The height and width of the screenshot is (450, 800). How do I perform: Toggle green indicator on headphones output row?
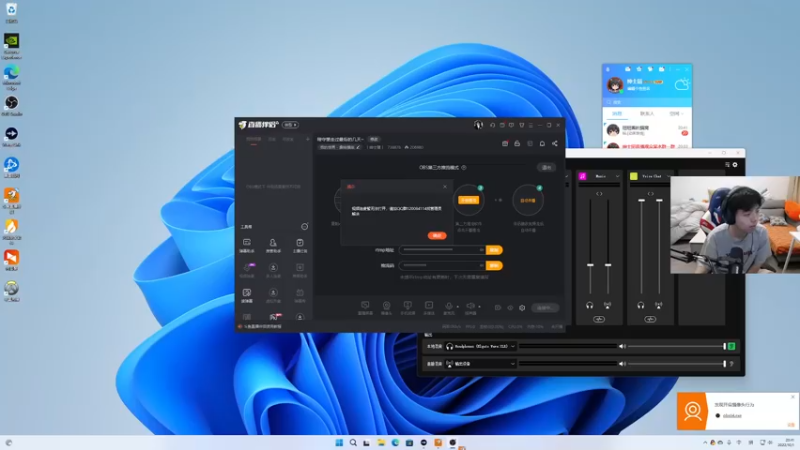tap(732, 346)
